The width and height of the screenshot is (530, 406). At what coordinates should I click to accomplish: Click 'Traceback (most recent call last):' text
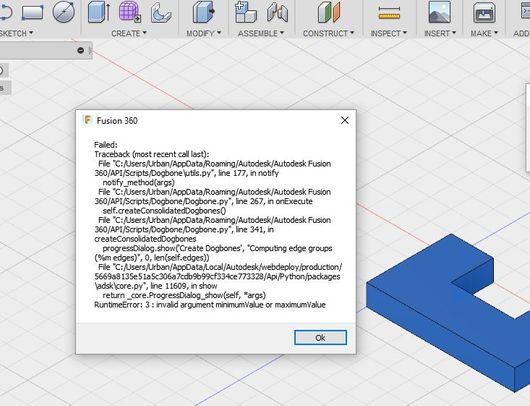151,154
